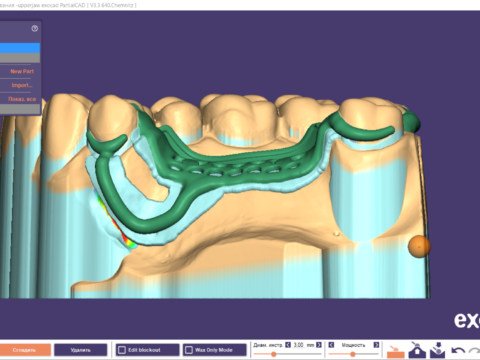Select the remove wax tool with down arrow

click(438, 350)
